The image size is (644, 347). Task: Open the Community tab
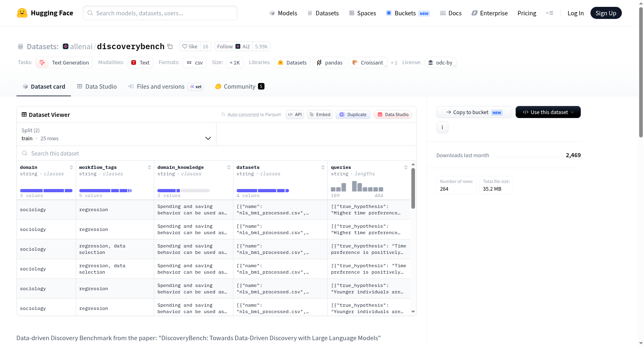[x=240, y=87]
